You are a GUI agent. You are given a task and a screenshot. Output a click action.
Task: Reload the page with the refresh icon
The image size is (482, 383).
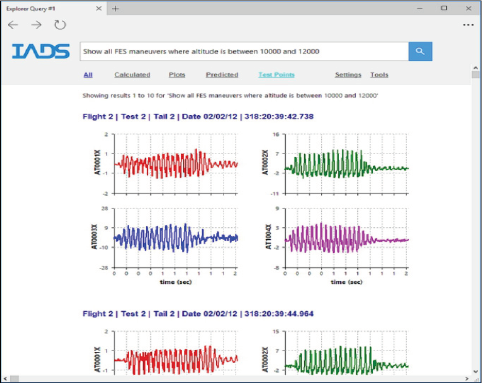tap(60, 25)
